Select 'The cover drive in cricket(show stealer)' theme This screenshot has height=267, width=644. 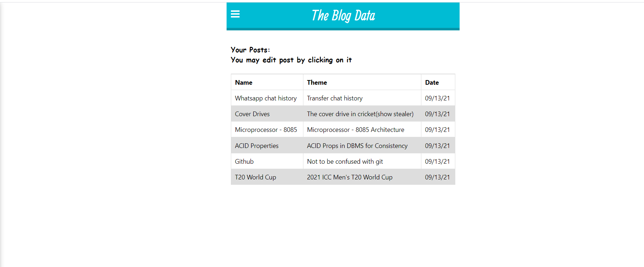click(x=360, y=114)
